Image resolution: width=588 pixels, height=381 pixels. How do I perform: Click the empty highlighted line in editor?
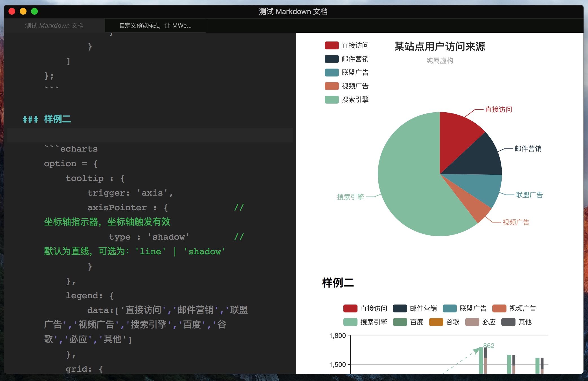tap(150, 135)
